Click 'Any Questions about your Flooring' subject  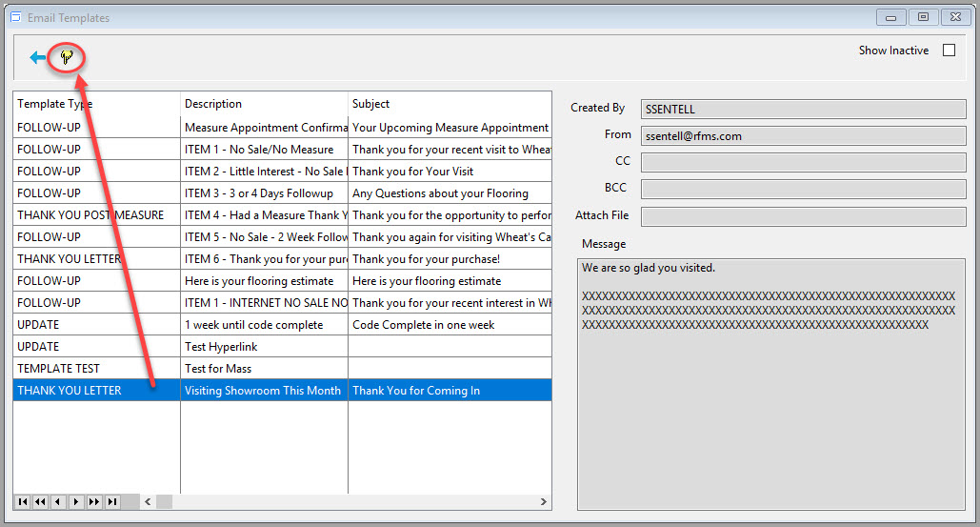[450, 193]
